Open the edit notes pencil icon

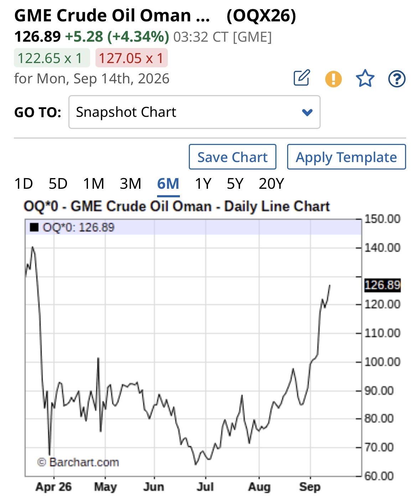[302, 78]
